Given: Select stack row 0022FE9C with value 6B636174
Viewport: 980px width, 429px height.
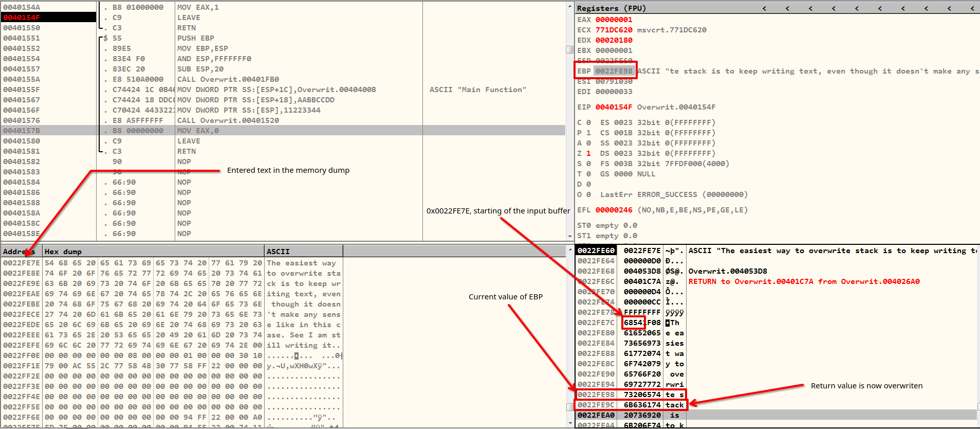Looking at the screenshot, I should coord(776,405).
